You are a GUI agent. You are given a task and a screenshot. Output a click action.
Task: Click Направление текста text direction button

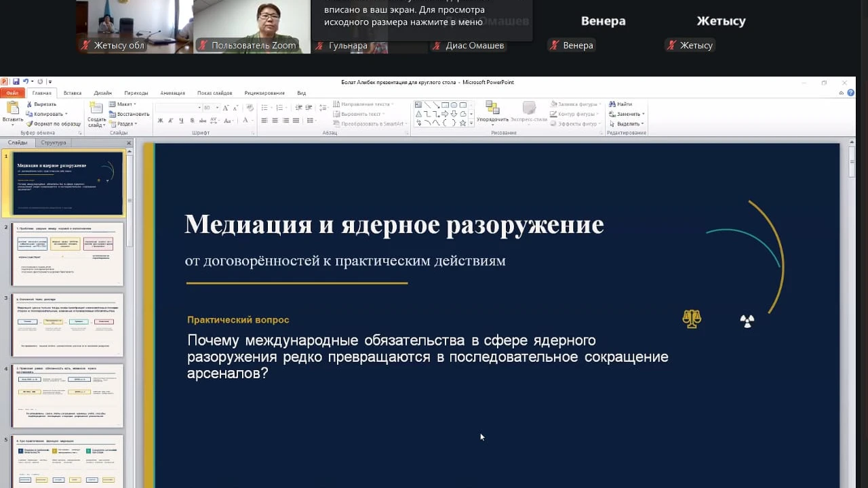tap(362, 104)
